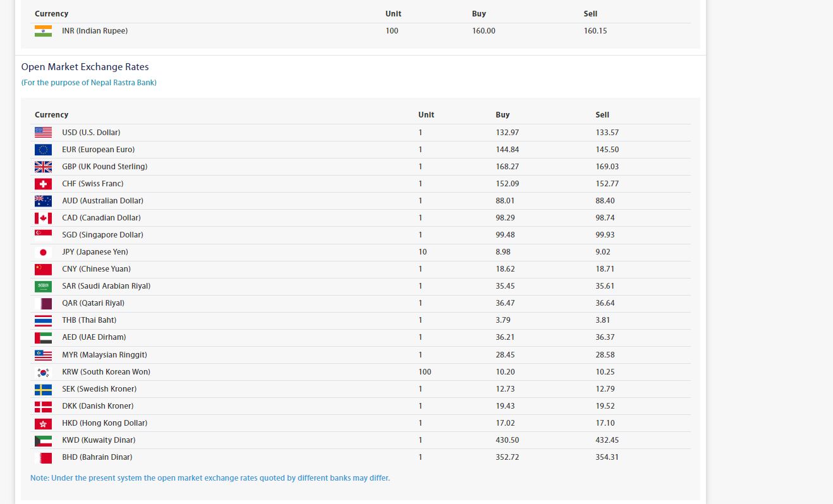Click the AUD buy rate 88.01
The height and width of the screenshot is (504, 833).
(x=506, y=201)
